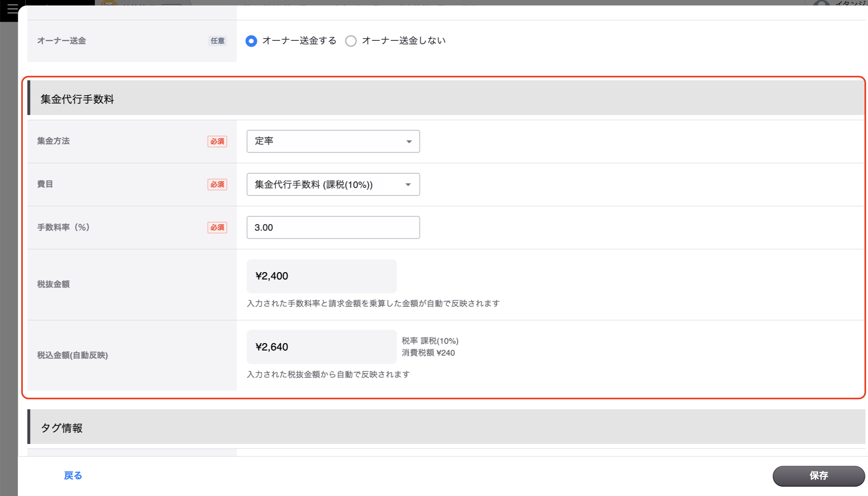Click the 戻る link
Viewport: 868px width, 496px height.
[73, 475]
